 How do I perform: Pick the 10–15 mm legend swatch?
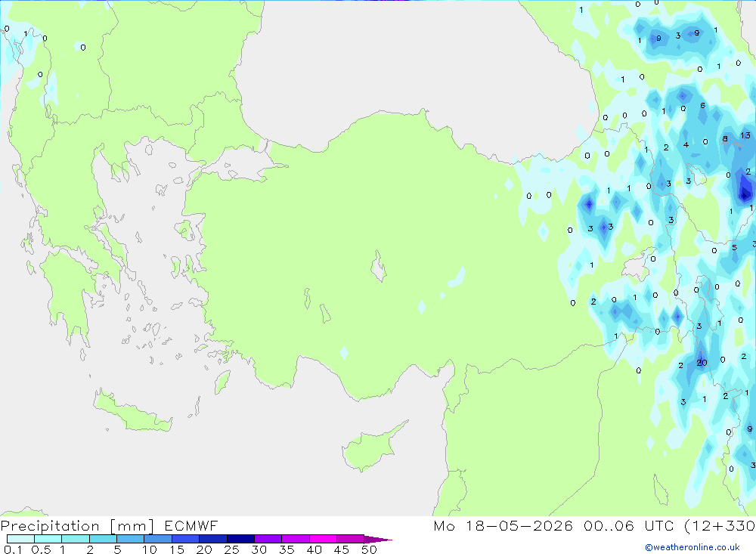158,539
